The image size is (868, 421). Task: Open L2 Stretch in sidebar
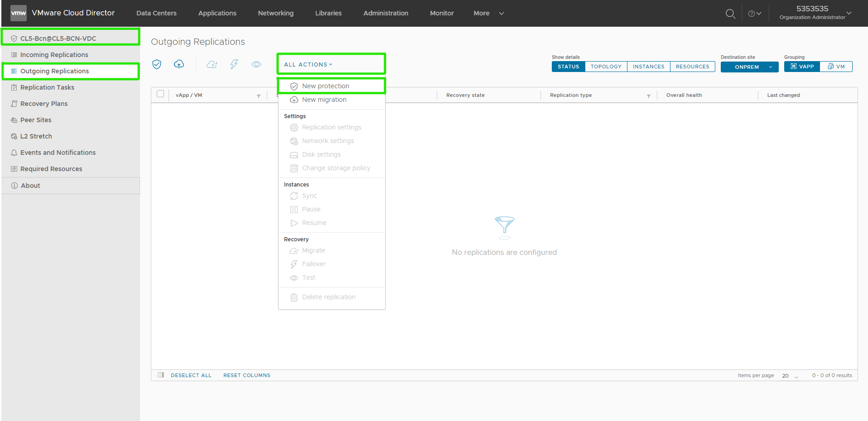[x=71, y=136]
